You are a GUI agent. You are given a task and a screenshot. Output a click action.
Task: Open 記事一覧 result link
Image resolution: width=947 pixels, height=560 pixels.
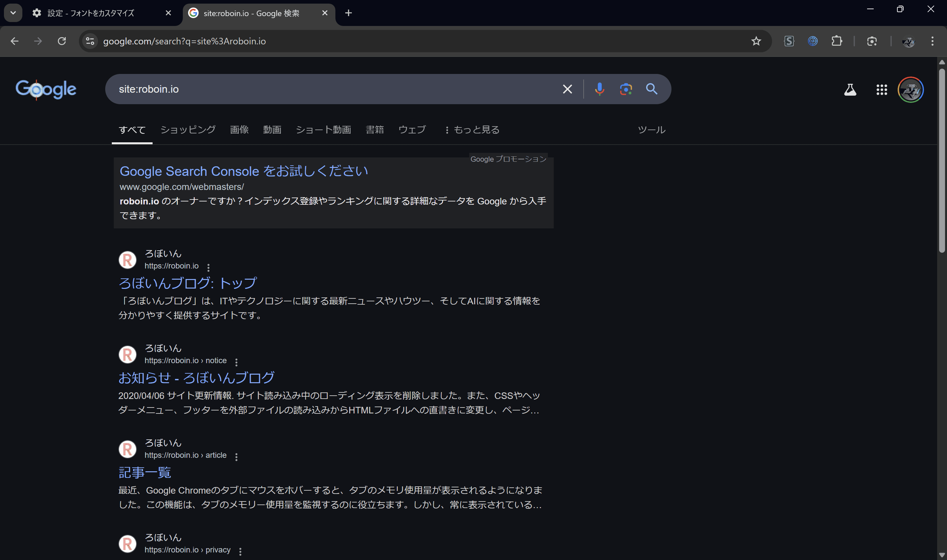pos(145,473)
